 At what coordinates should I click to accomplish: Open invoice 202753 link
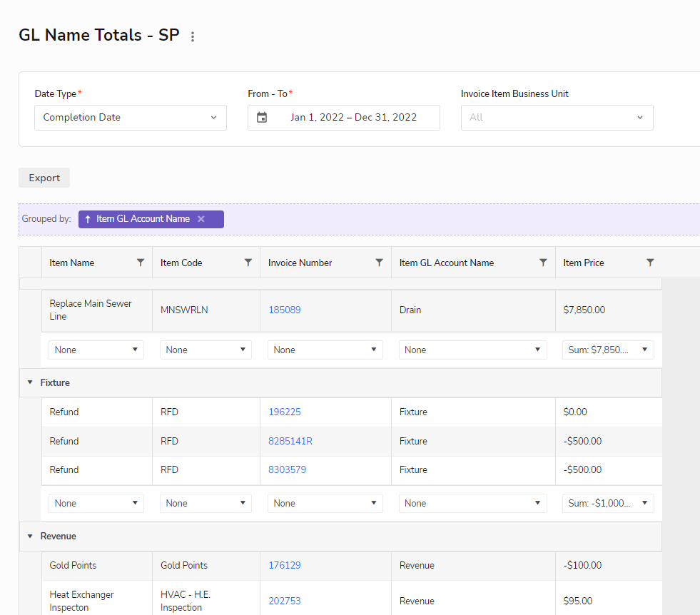[x=284, y=601]
